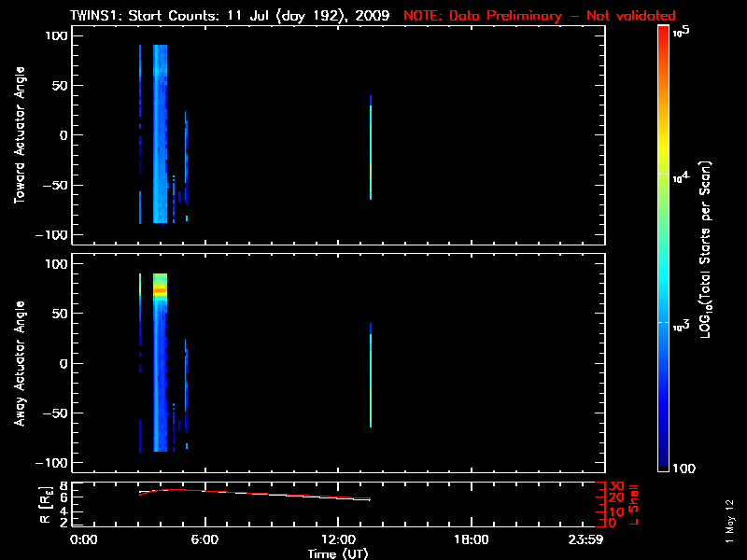Viewport: 747px width, 560px height.
Task: Click the red 'L Shell' axis label
Action: [x=632, y=505]
